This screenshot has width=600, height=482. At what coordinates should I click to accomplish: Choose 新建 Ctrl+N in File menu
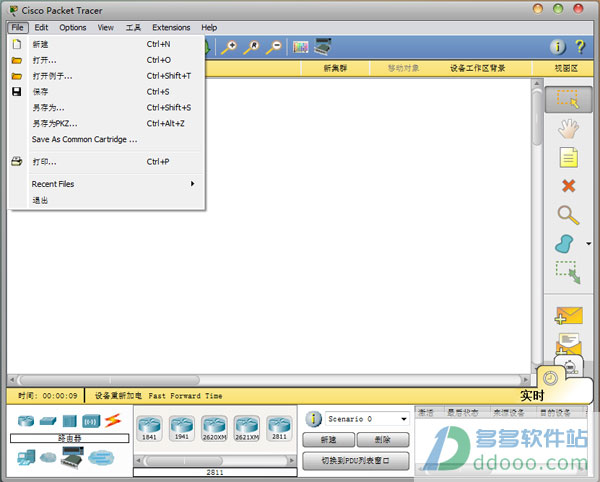[x=106, y=44]
